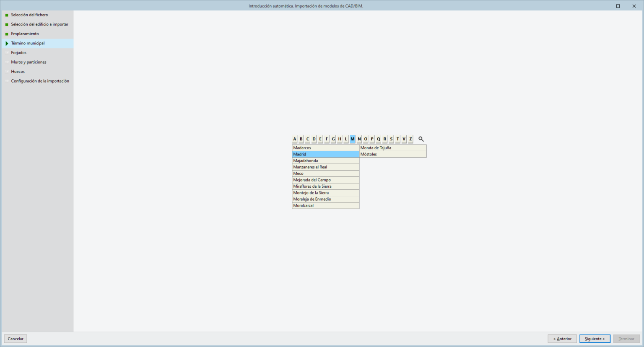Choose "Morata de Tajuña"
Image resolution: width=644 pixels, height=347 pixels.
pyautogui.click(x=392, y=148)
